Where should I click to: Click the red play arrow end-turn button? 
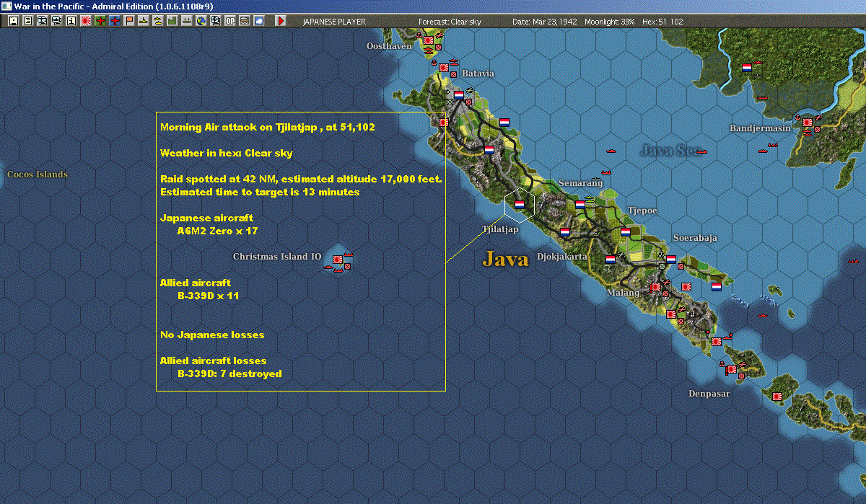281,21
